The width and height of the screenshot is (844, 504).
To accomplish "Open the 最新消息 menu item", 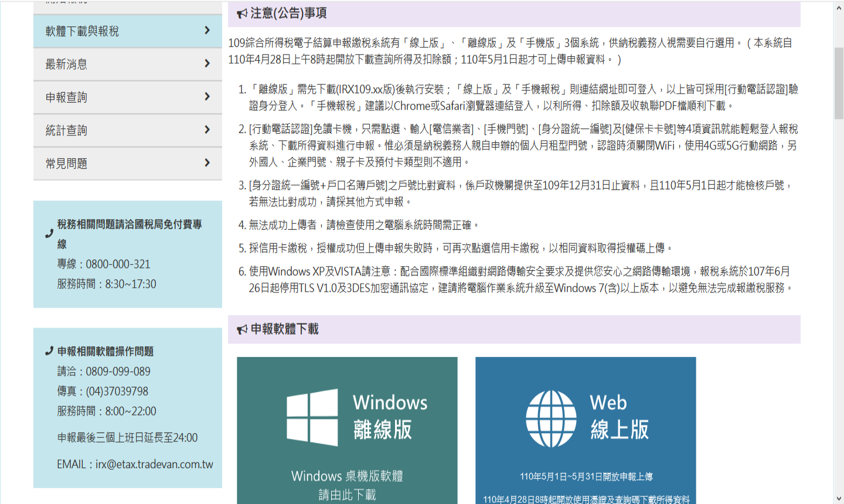I will tap(128, 64).
